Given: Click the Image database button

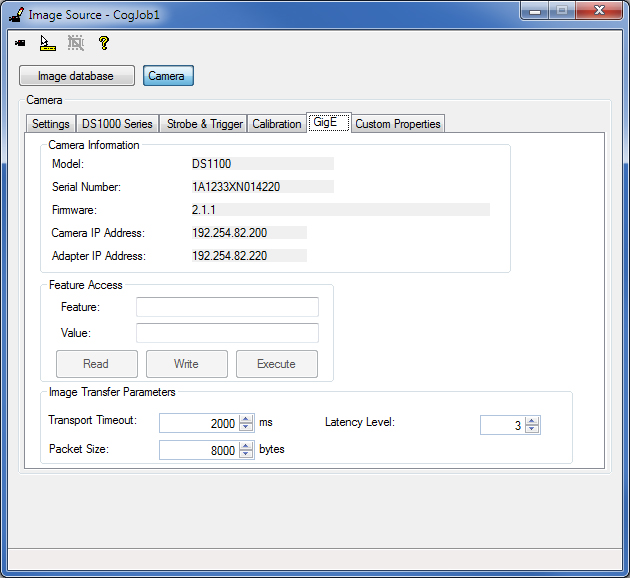Looking at the screenshot, I should click(77, 76).
